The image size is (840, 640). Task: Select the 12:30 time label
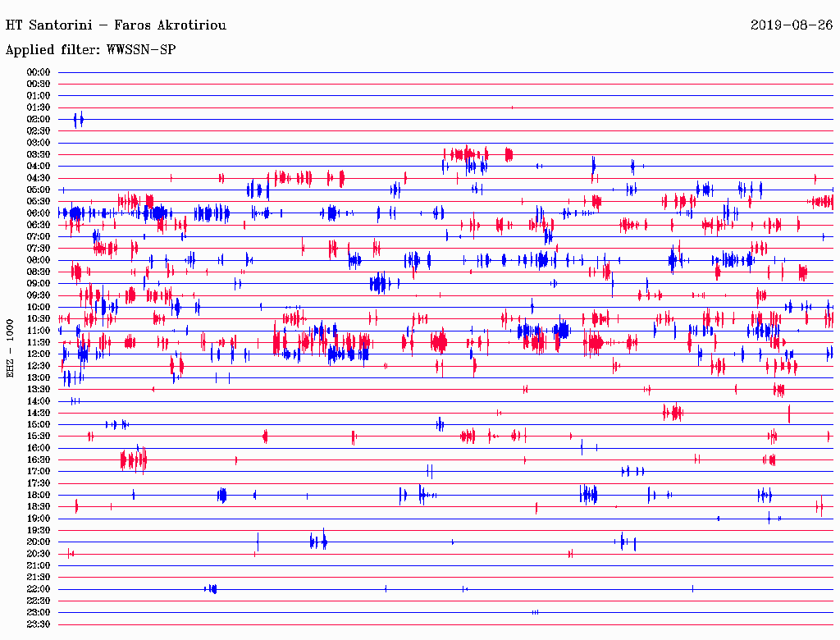38,366
